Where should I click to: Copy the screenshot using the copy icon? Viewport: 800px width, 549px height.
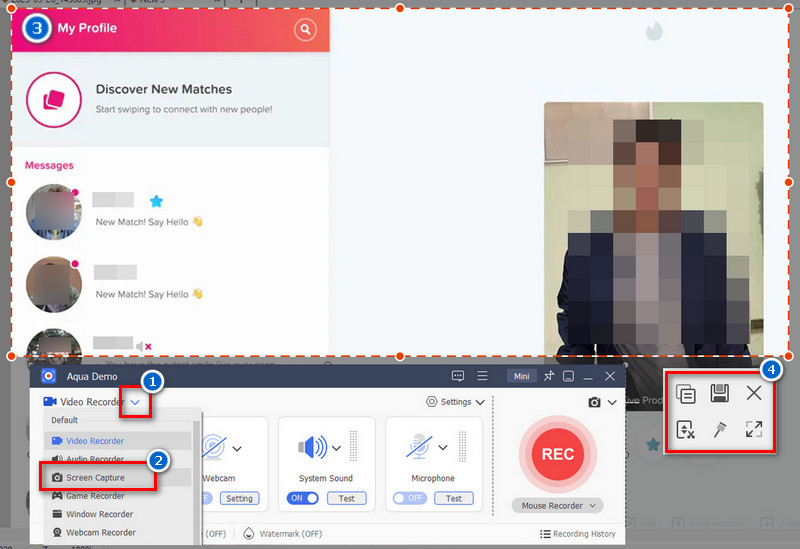click(686, 393)
